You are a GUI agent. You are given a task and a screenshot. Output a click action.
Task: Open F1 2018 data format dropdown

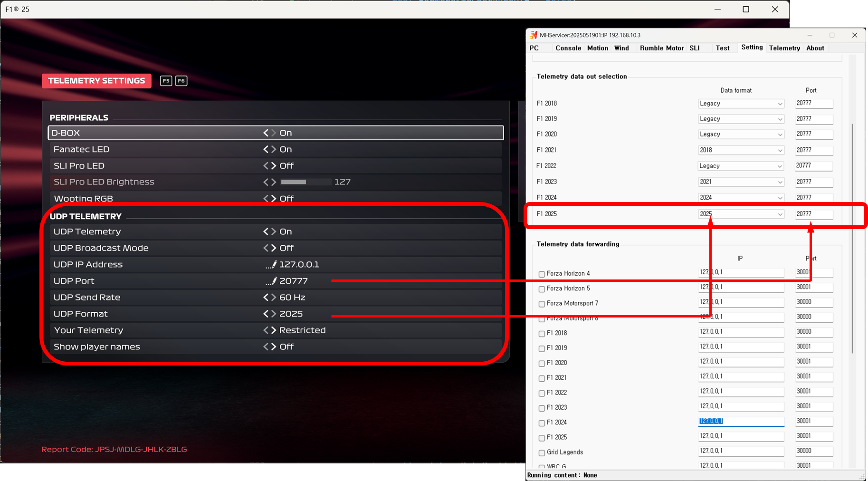coord(741,104)
